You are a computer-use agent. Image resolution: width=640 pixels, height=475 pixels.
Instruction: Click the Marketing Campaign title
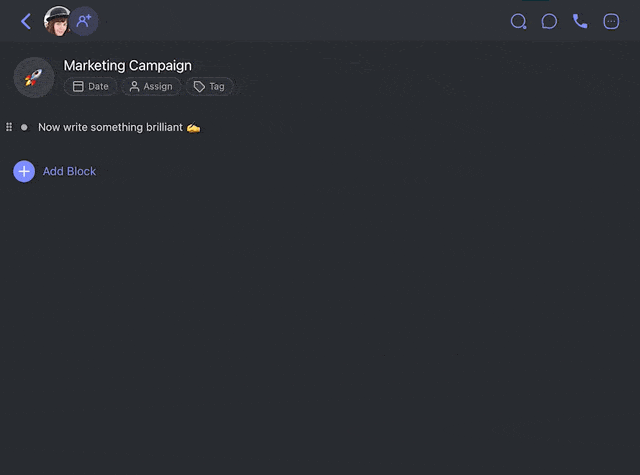127,66
